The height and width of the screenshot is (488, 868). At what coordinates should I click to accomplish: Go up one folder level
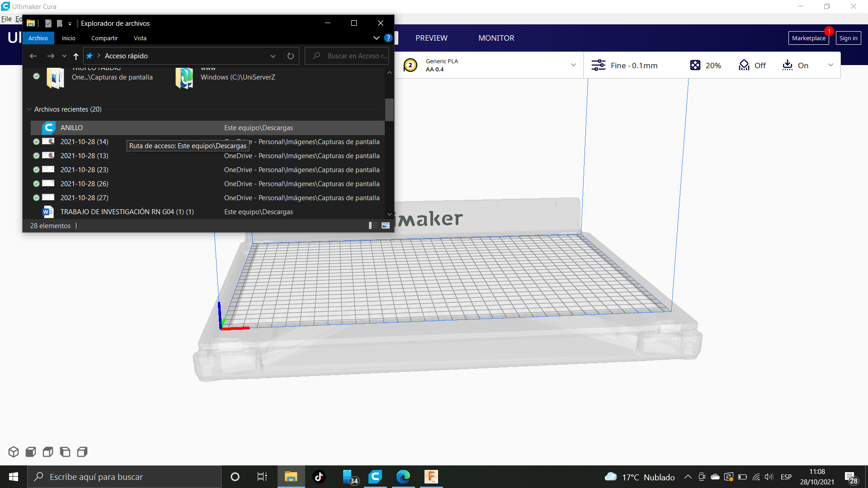[76, 56]
